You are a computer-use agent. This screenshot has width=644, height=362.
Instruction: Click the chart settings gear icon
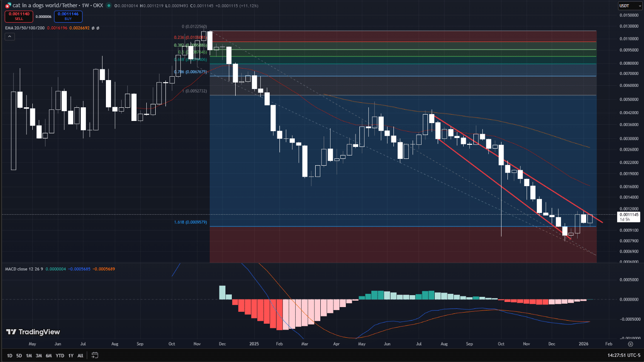630,344
